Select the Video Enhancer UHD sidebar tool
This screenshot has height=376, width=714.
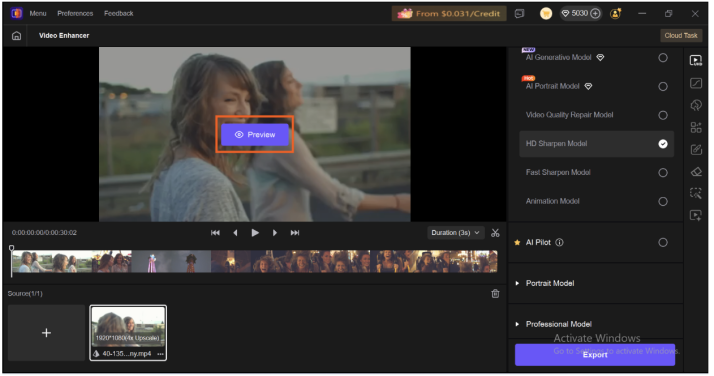coord(696,61)
